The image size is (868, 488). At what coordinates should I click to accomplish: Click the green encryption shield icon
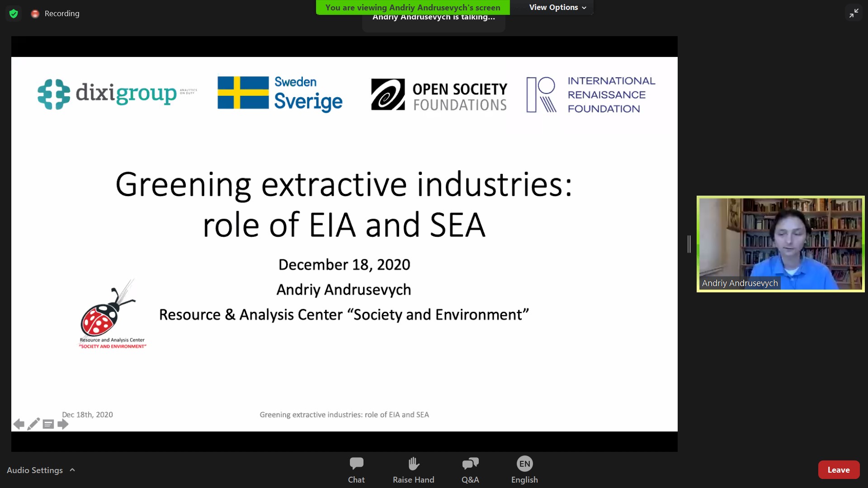click(x=14, y=14)
